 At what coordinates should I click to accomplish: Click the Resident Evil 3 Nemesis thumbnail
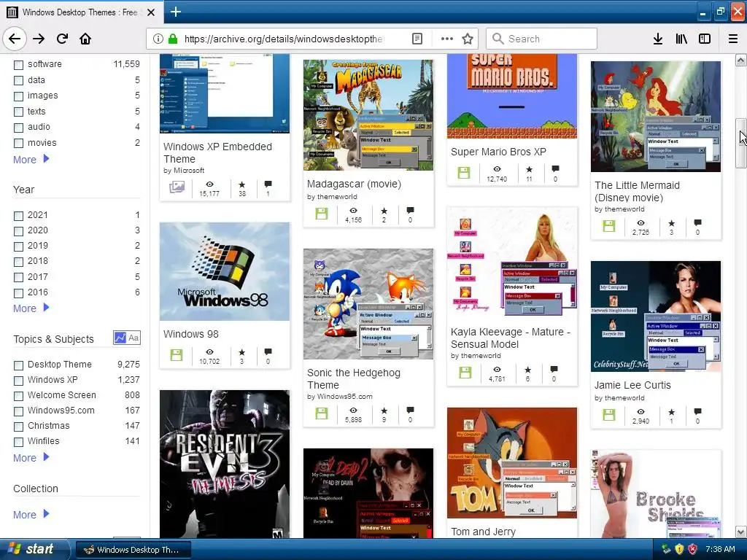pos(225,464)
